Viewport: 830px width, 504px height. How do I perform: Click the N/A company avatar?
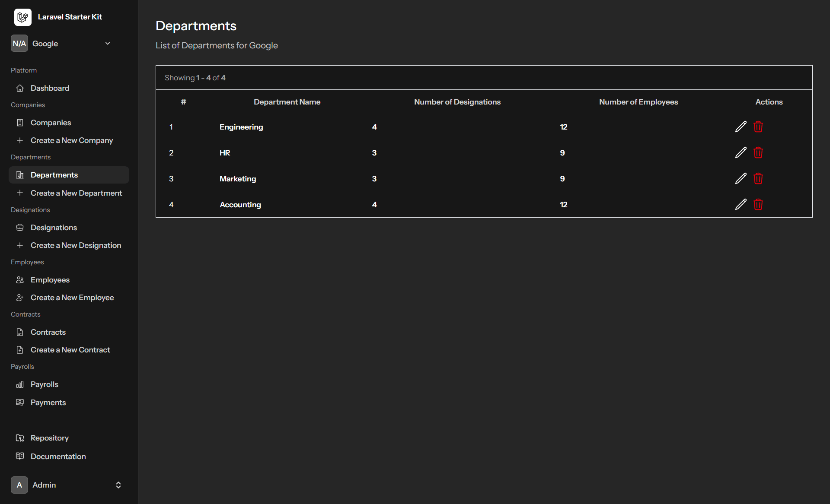point(19,43)
